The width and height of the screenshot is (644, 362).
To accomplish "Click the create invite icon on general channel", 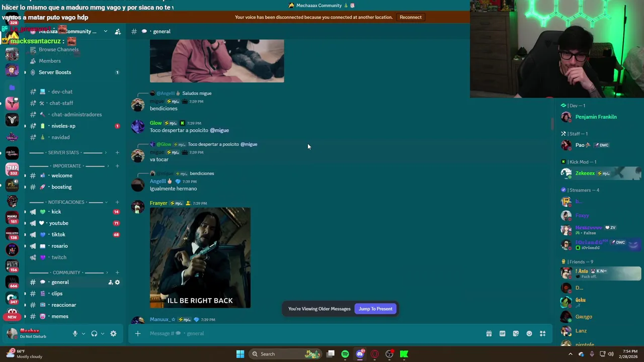I will pyautogui.click(x=110, y=282).
